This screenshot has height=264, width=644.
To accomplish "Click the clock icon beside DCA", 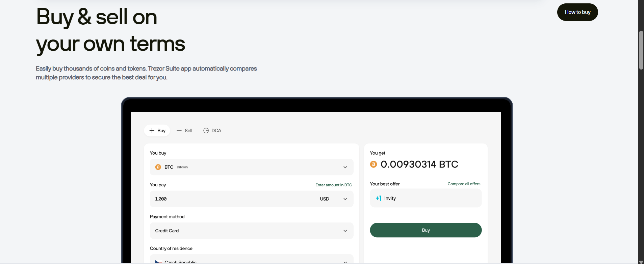I will click(206, 131).
